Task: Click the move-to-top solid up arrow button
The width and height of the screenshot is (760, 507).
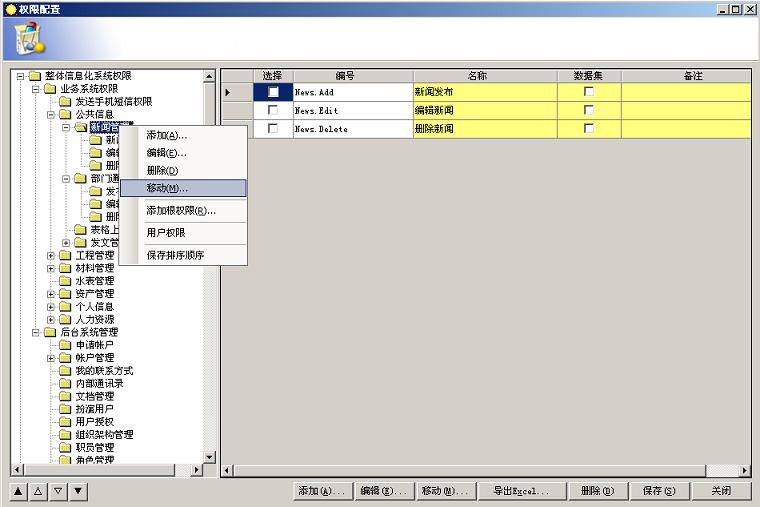Action: coord(18,491)
